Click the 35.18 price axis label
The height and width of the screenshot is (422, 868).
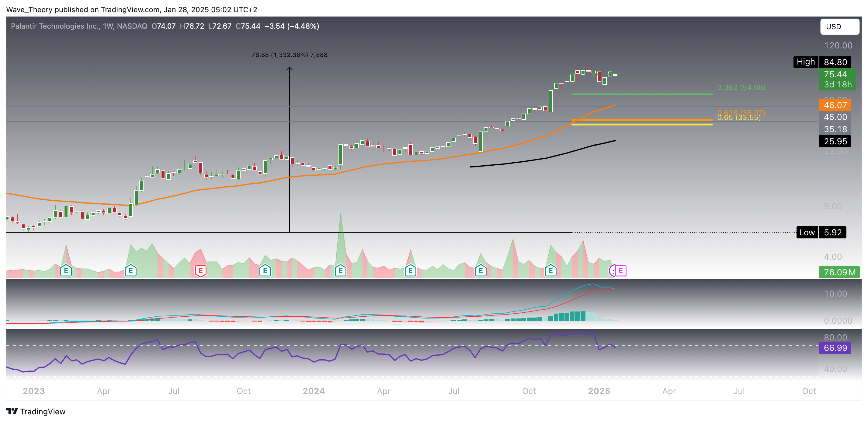(835, 129)
